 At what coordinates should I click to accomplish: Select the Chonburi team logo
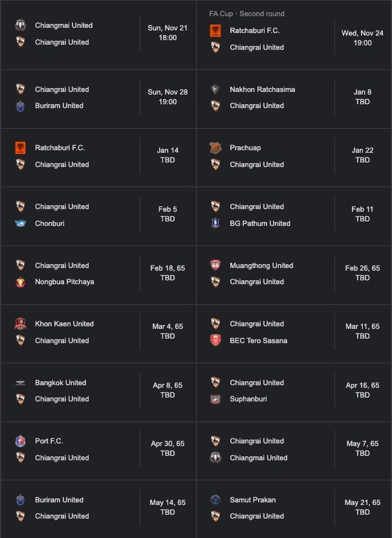[x=20, y=223]
